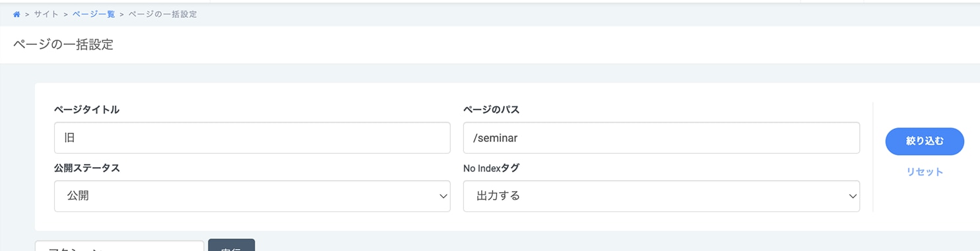Expand chevron arrow of No Indexタグ select
This screenshot has height=251, width=980.
pyautogui.click(x=853, y=196)
